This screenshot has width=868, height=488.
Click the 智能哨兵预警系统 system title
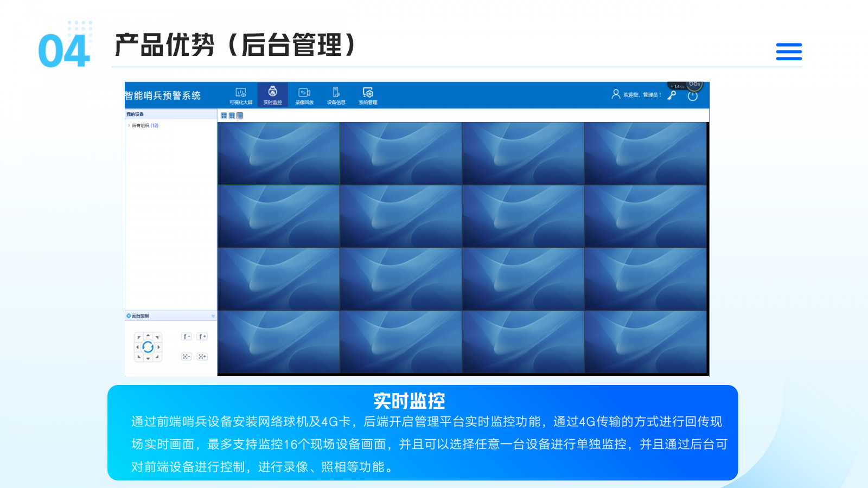click(163, 95)
